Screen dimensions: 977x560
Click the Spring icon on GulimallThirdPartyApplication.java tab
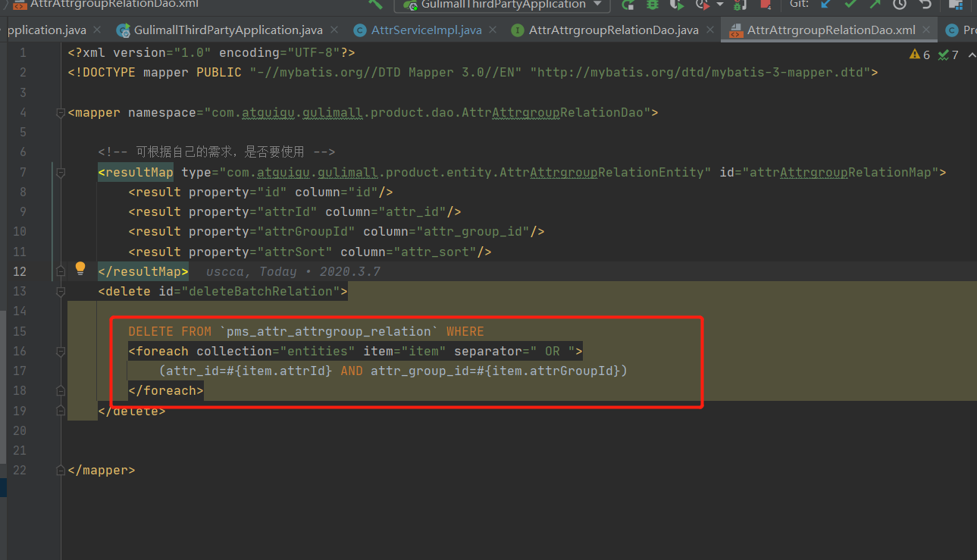(x=123, y=30)
